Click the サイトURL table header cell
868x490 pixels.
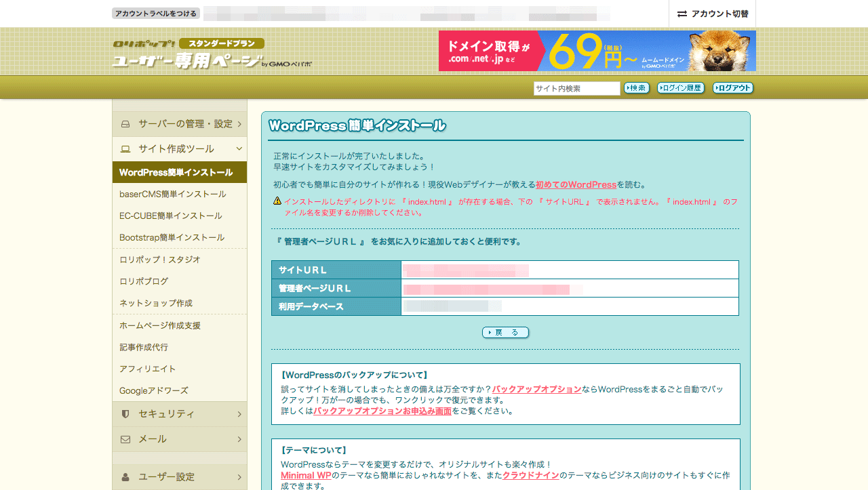point(336,270)
